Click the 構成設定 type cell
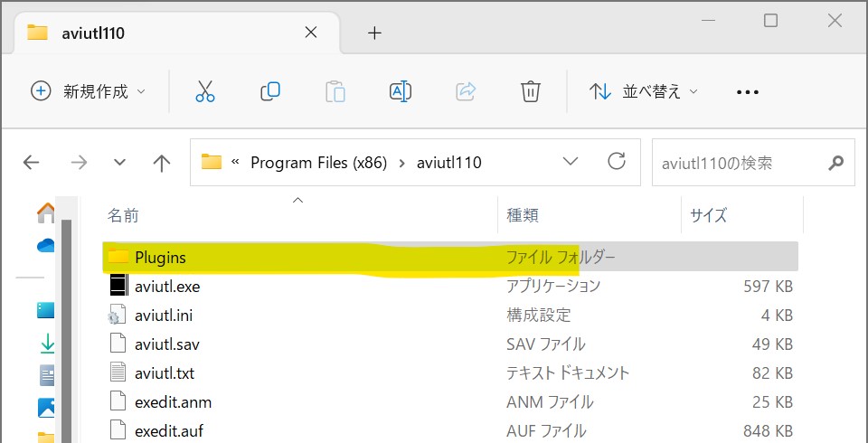Image resolution: width=868 pixels, height=443 pixels. coord(539,316)
